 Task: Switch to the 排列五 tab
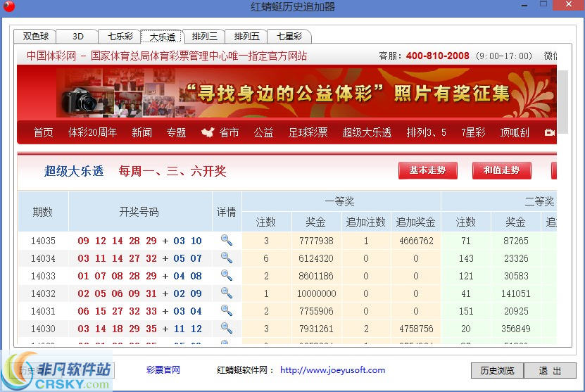point(246,36)
